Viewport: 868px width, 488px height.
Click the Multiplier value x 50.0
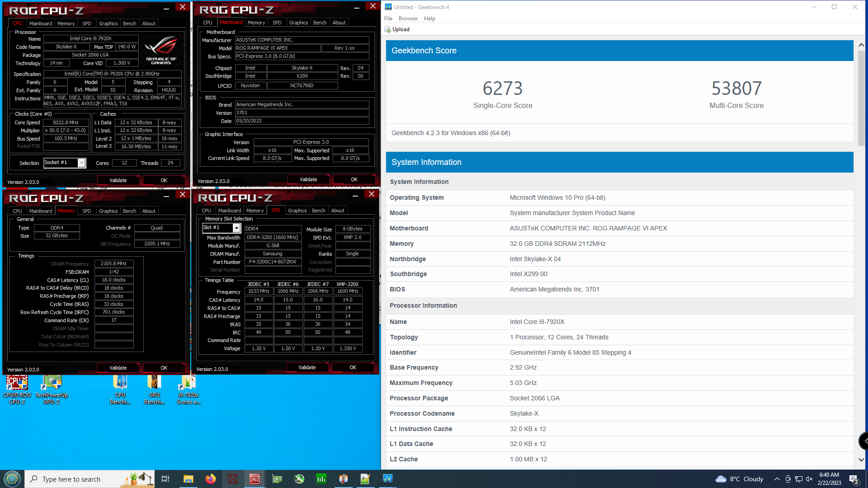tap(66, 131)
